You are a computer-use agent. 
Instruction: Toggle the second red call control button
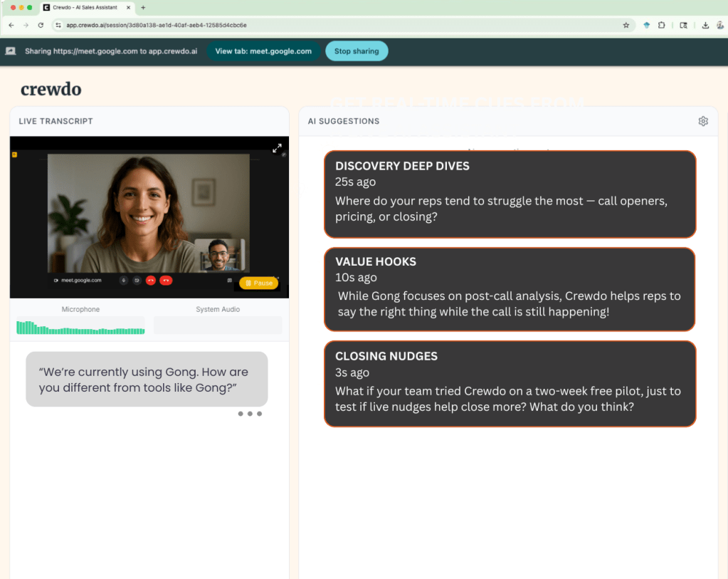[165, 281]
